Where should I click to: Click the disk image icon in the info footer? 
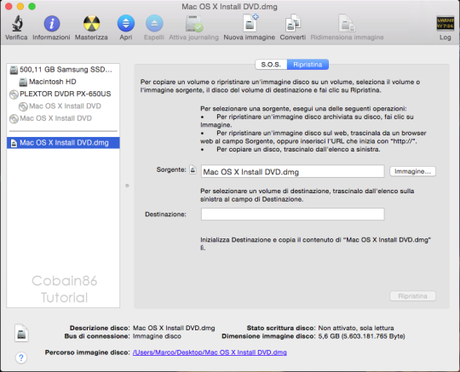[x=21, y=333]
